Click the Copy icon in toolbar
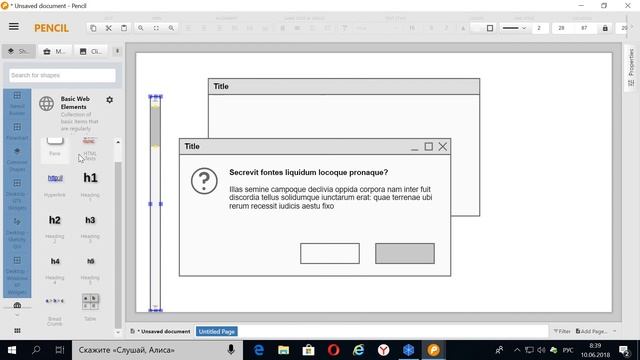The width and height of the screenshot is (640, 360). coord(93,28)
